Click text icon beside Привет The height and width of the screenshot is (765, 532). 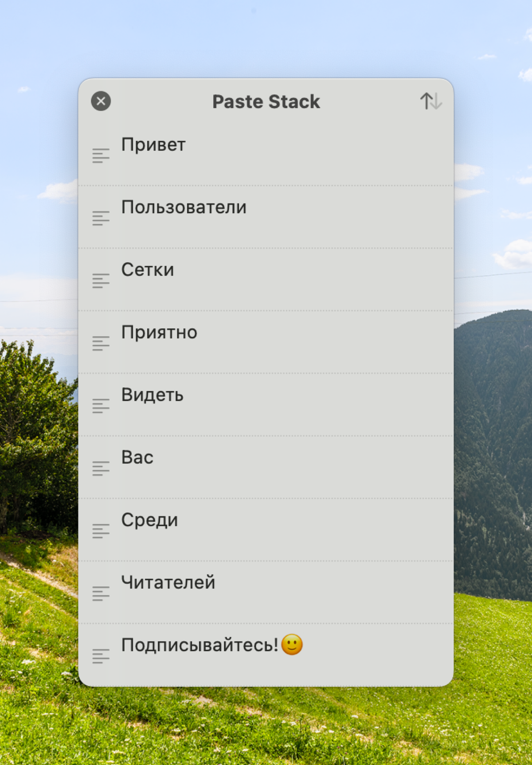coord(101,156)
